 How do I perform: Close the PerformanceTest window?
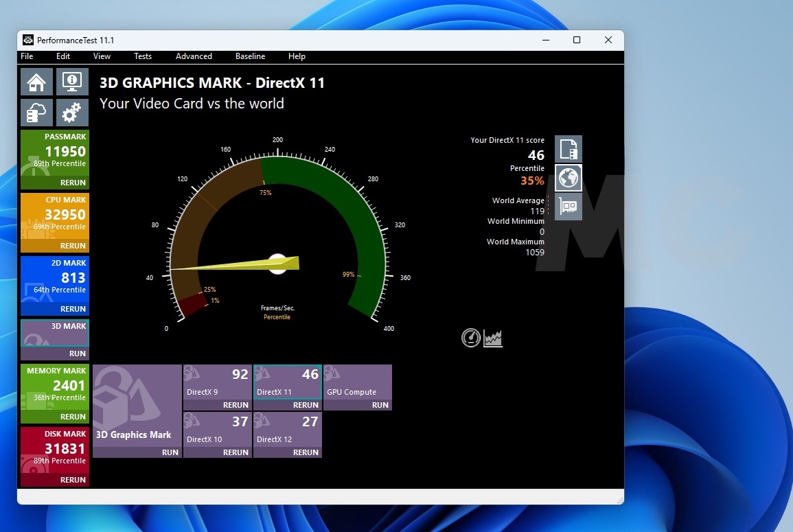[608, 40]
